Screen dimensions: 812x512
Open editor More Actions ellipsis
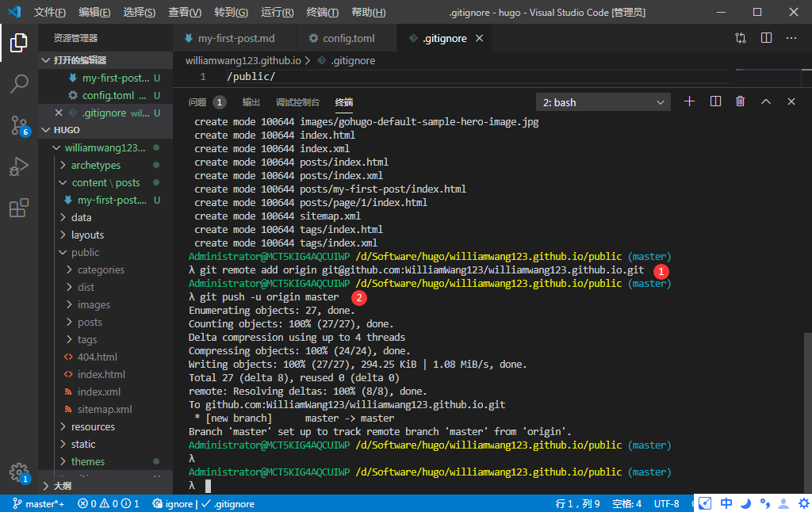[x=791, y=38]
